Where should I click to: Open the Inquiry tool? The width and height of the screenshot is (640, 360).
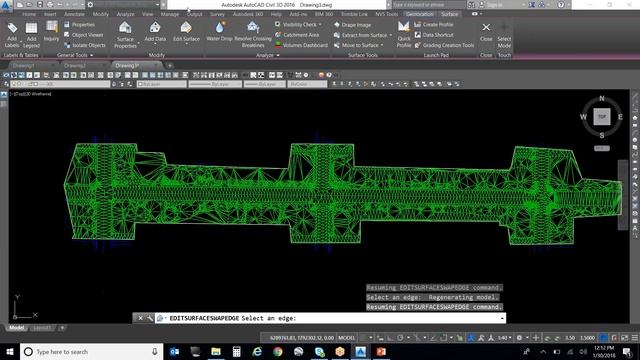[51, 31]
